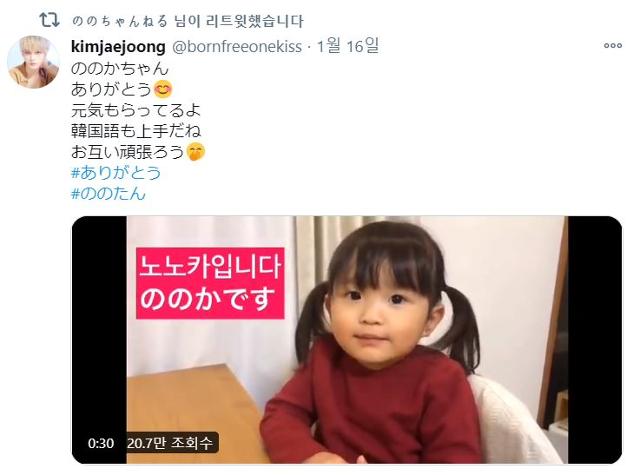Open the tweet via the 1월 16일 date

point(348,46)
